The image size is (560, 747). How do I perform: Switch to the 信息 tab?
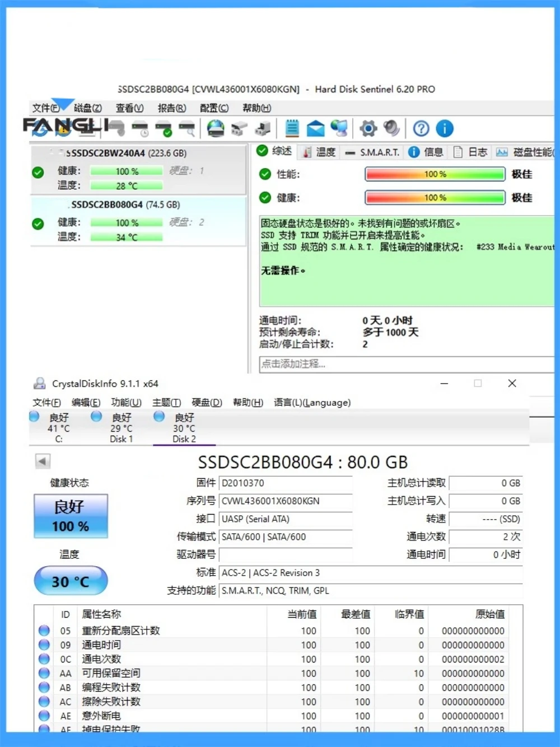point(426,152)
